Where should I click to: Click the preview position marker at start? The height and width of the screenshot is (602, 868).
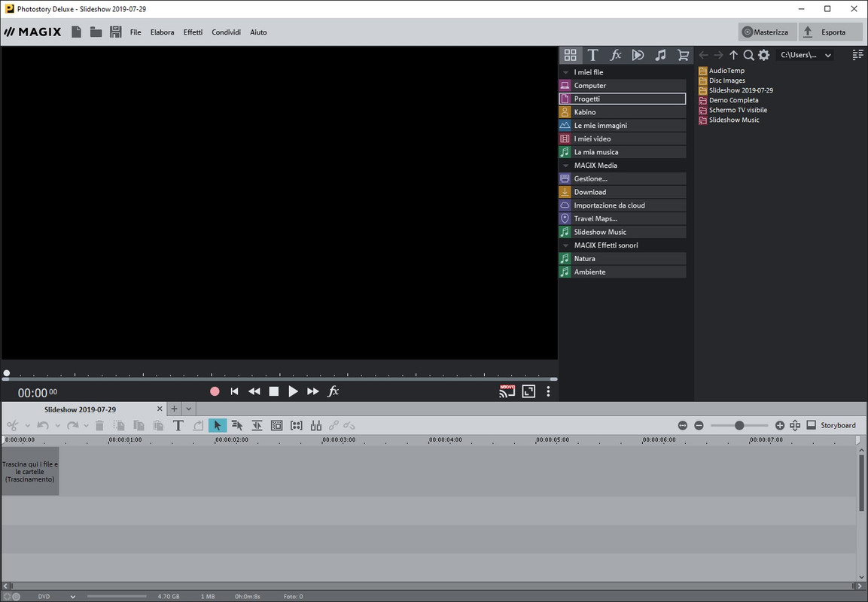point(7,373)
